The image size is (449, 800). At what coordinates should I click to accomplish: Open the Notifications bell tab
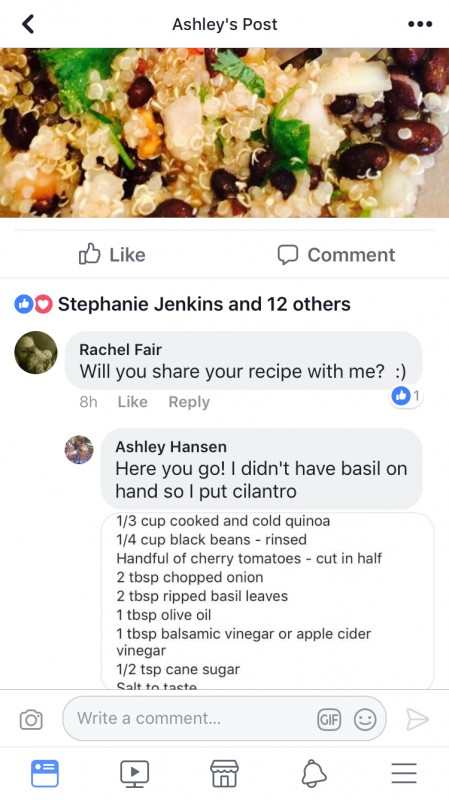(314, 773)
